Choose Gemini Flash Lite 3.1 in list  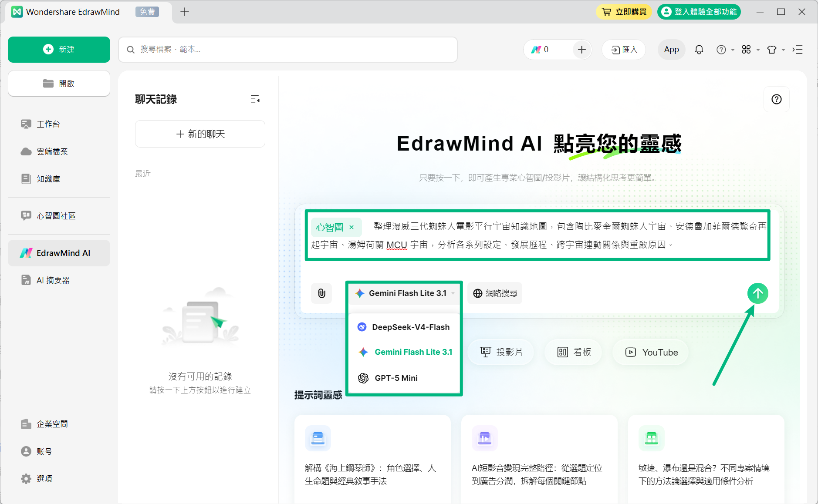point(404,352)
